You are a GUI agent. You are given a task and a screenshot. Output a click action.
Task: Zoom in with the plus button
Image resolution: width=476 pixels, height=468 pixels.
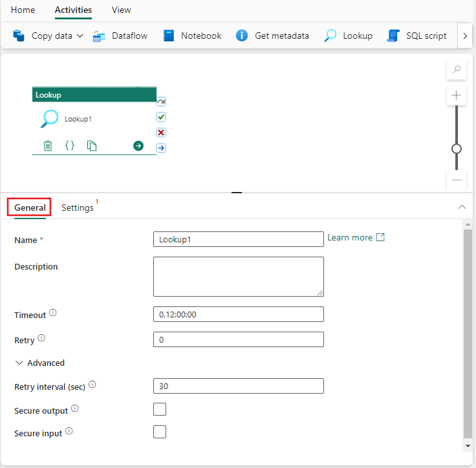coord(457,96)
